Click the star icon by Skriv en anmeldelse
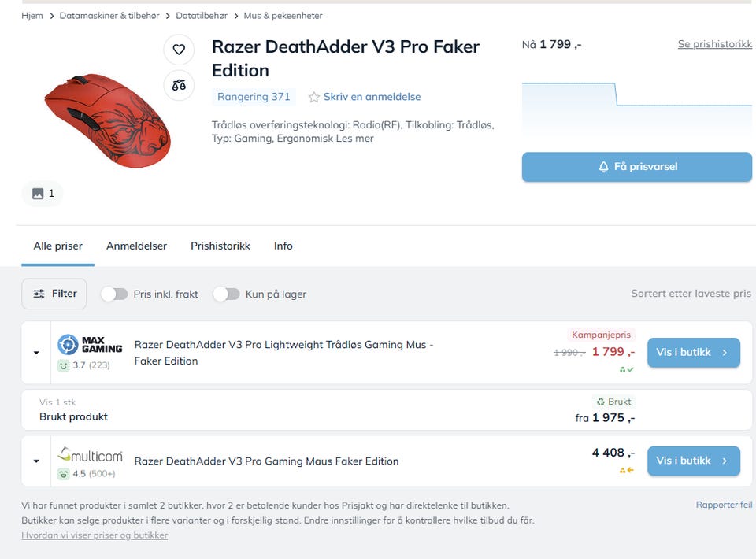Screen dimensions: 756x559 [x=314, y=98]
